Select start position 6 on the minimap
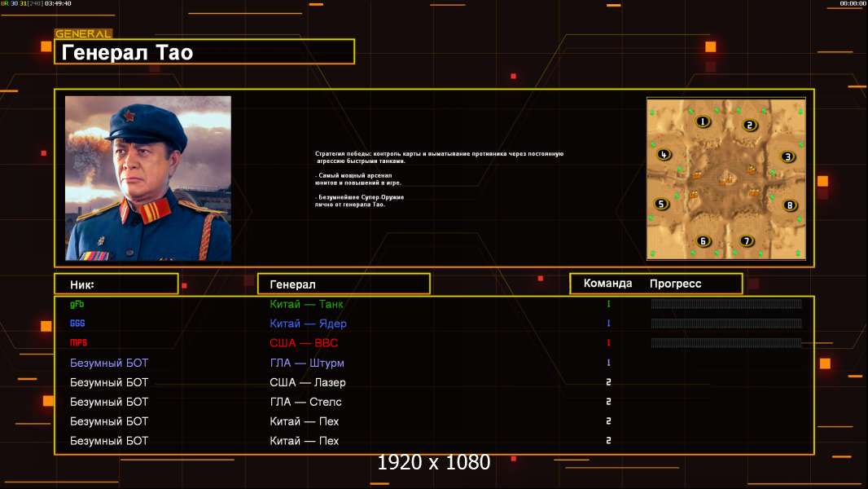Image resolution: width=868 pixels, height=489 pixels. (x=703, y=241)
